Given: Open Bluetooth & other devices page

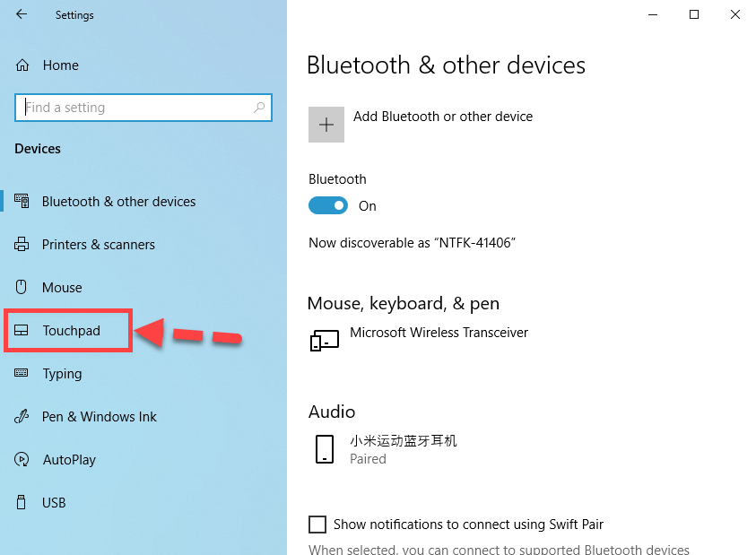Looking at the screenshot, I should [x=118, y=202].
